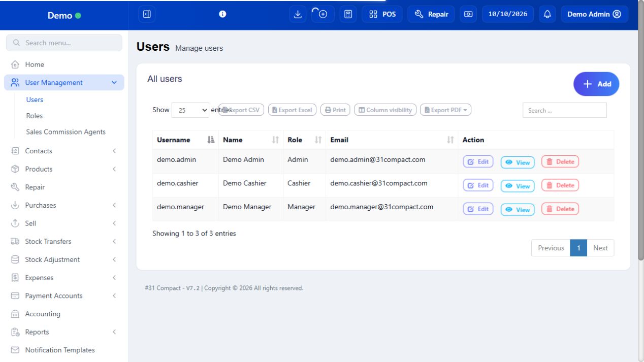Open the Repair module from header
This screenshot has height=362, width=644.
point(431,14)
